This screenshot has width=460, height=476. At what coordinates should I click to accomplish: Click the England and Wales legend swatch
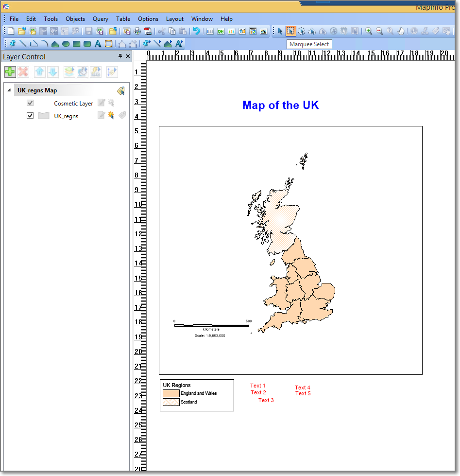pos(171,393)
